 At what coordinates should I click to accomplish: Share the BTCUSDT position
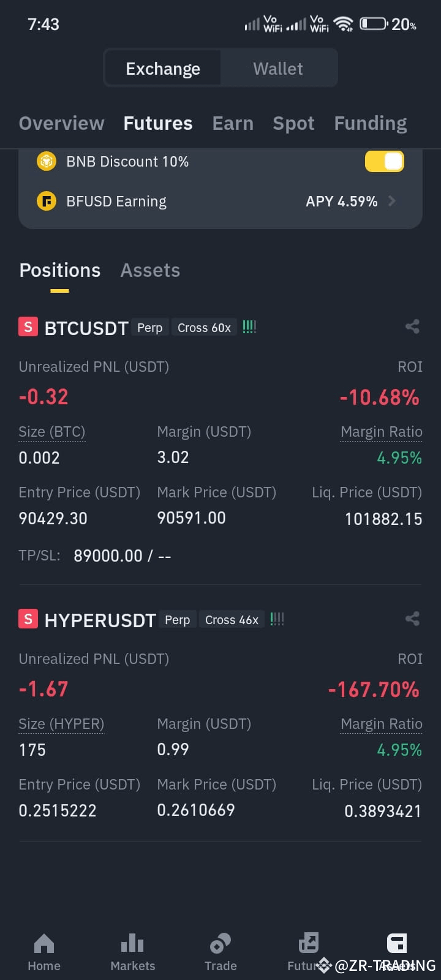coord(412,326)
